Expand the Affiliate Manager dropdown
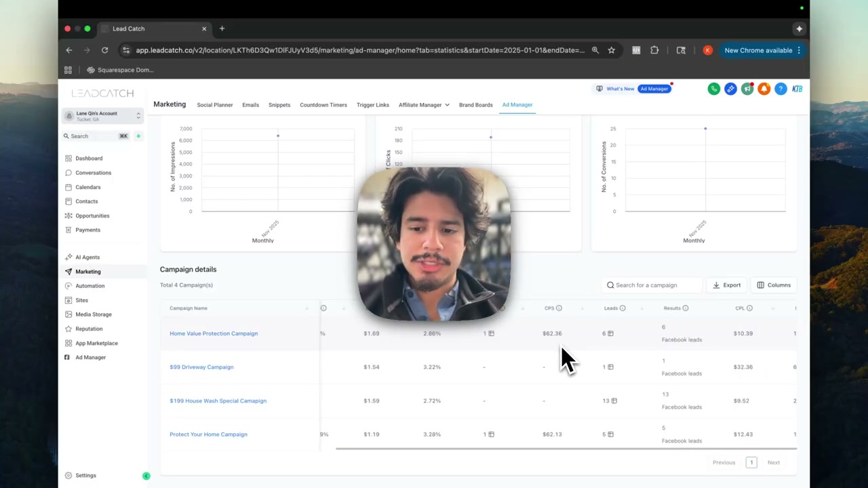The image size is (868, 488). (424, 105)
